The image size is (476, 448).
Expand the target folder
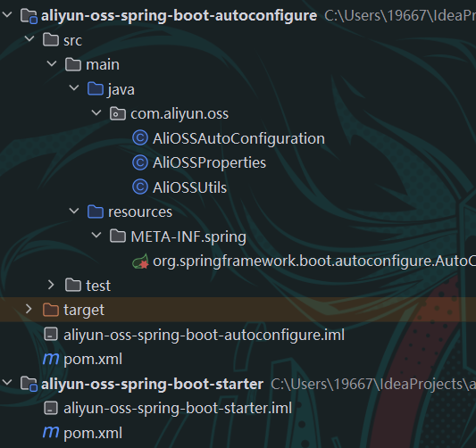click(29, 309)
